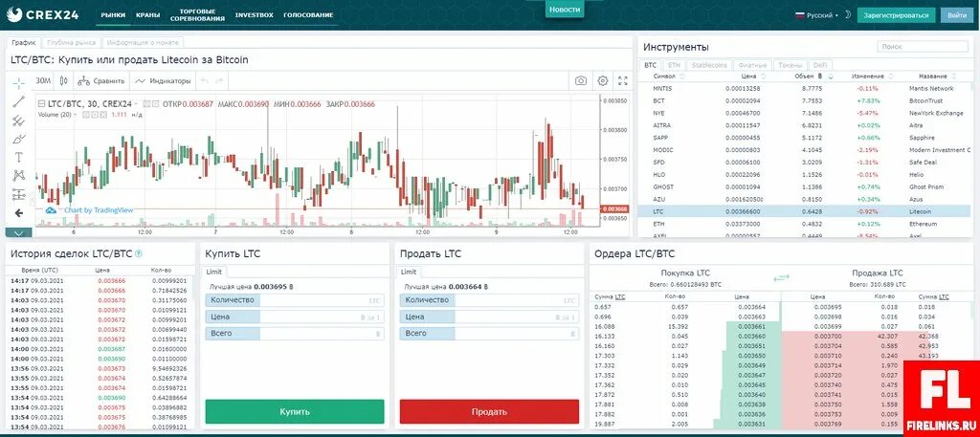Open the candlestick chart style selector
Image resolution: width=980 pixels, height=437 pixels.
click(x=63, y=80)
